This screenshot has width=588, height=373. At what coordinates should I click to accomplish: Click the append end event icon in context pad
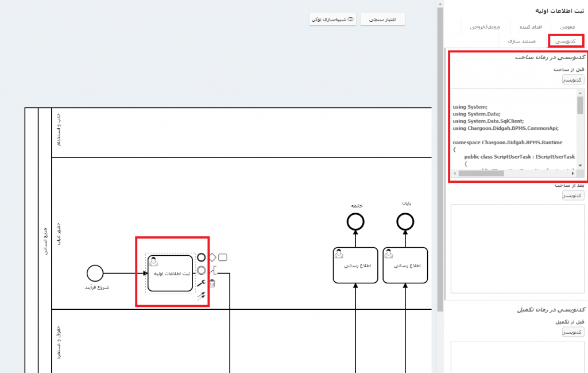click(201, 257)
